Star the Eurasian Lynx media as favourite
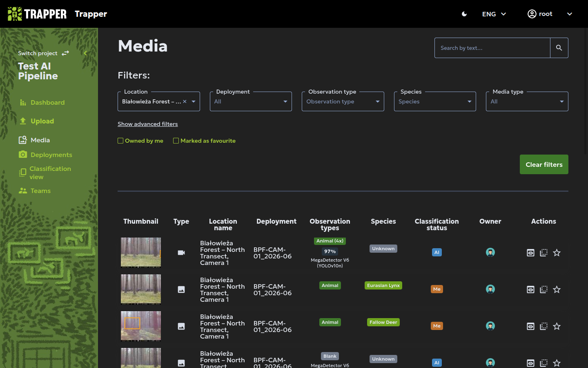The height and width of the screenshot is (368, 588). pyautogui.click(x=557, y=289)
